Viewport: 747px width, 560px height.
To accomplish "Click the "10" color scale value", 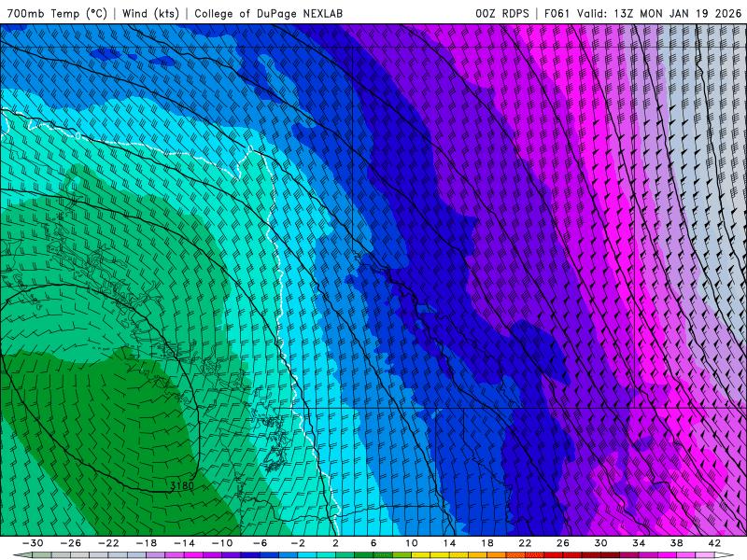I will point(412,543).
